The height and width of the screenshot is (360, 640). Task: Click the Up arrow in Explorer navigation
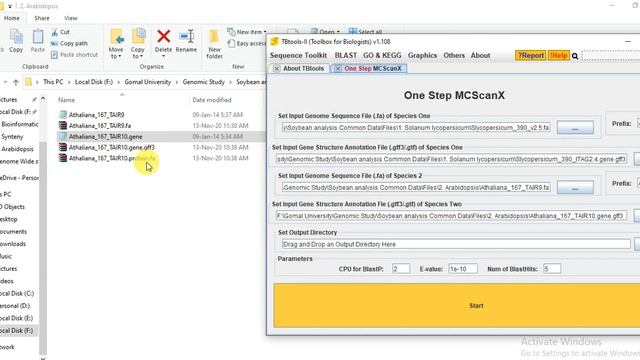(16, 82)
